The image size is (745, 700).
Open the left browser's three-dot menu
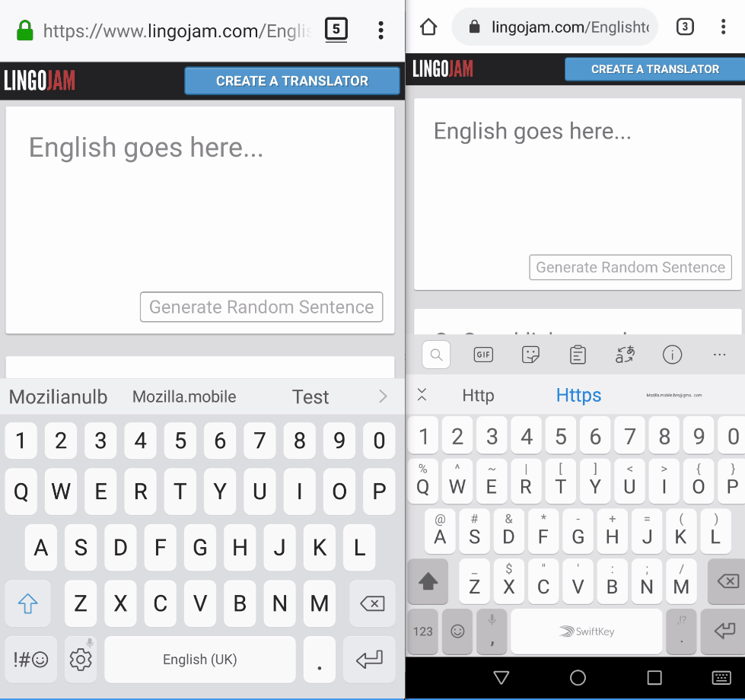coord(380,27)
